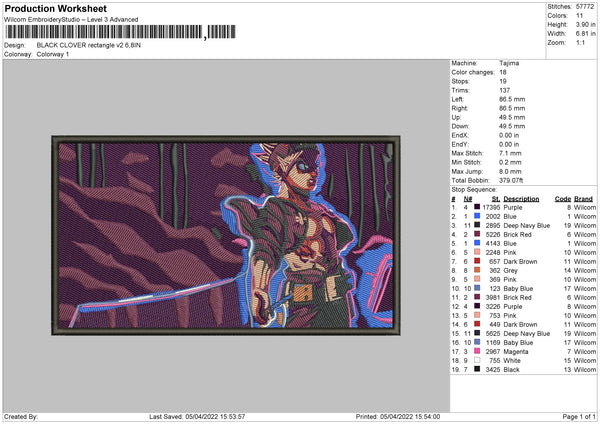Select the Grey swatch in stop row 8
600x424 pixels.
(x=477, y=270)
